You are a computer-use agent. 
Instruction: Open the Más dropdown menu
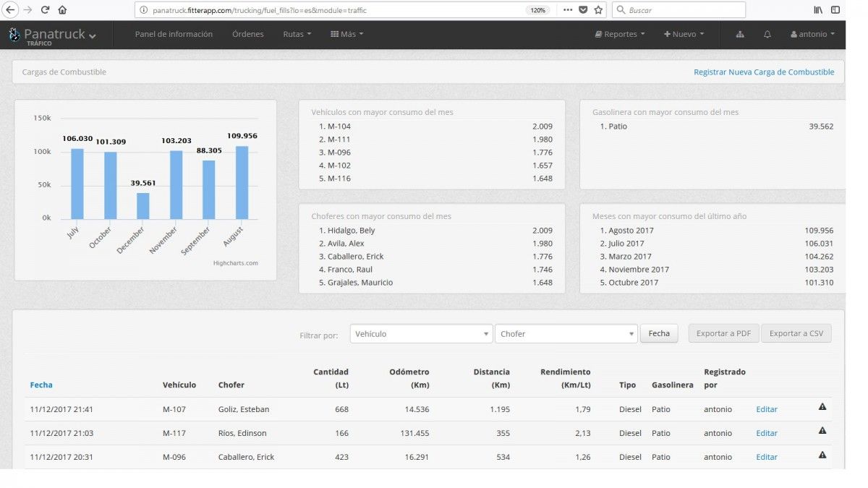(x=347, y=34)
